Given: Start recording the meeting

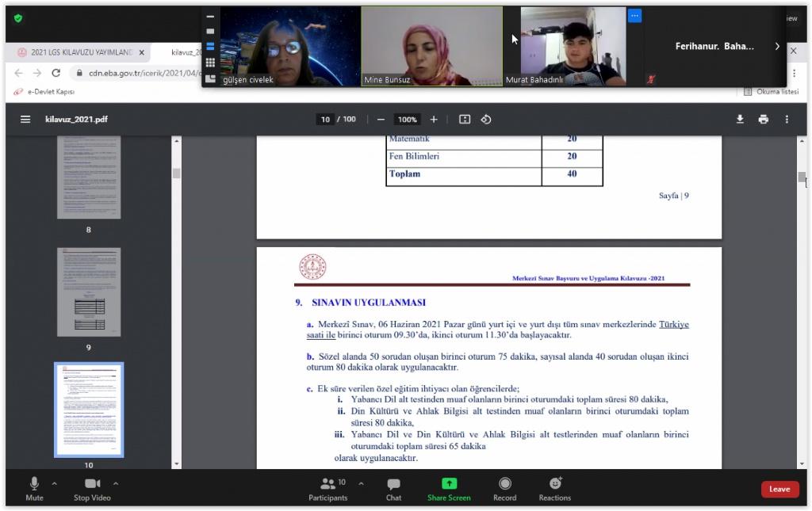Looking at the screenshot, I should pos(504,488).
